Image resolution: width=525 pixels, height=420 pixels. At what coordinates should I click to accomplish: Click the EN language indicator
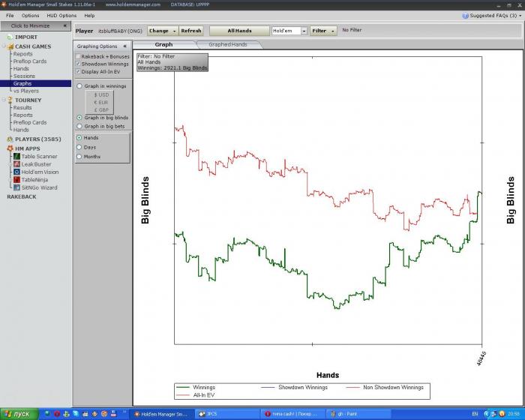coord(475,414)
